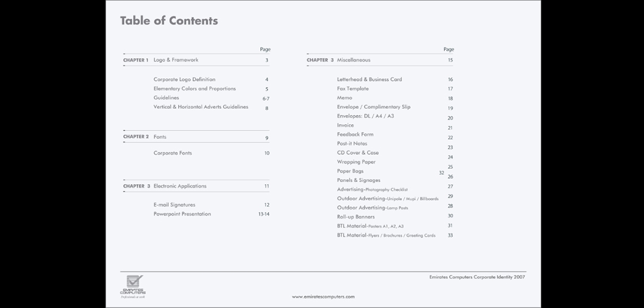The width and height of the screenshot is (644, 308).
Task: Select Envelope / Complimentary Slip entry
Action: 374,107
